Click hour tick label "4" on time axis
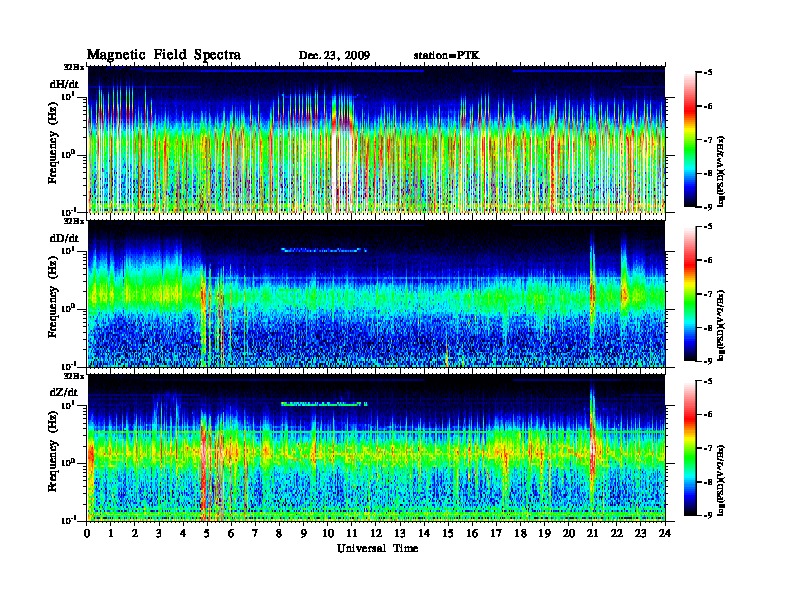Image resolution: width=792 pixels, height=612 pixels. point(183,534)
